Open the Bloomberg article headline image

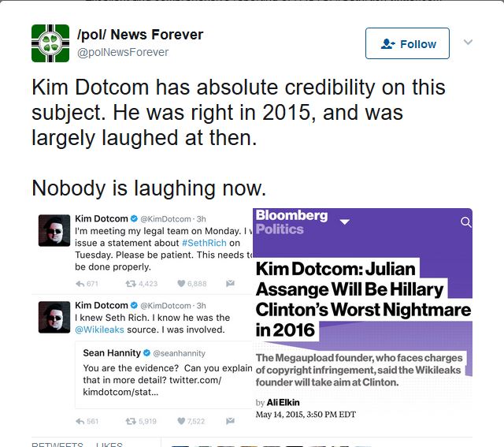[362, 314]
